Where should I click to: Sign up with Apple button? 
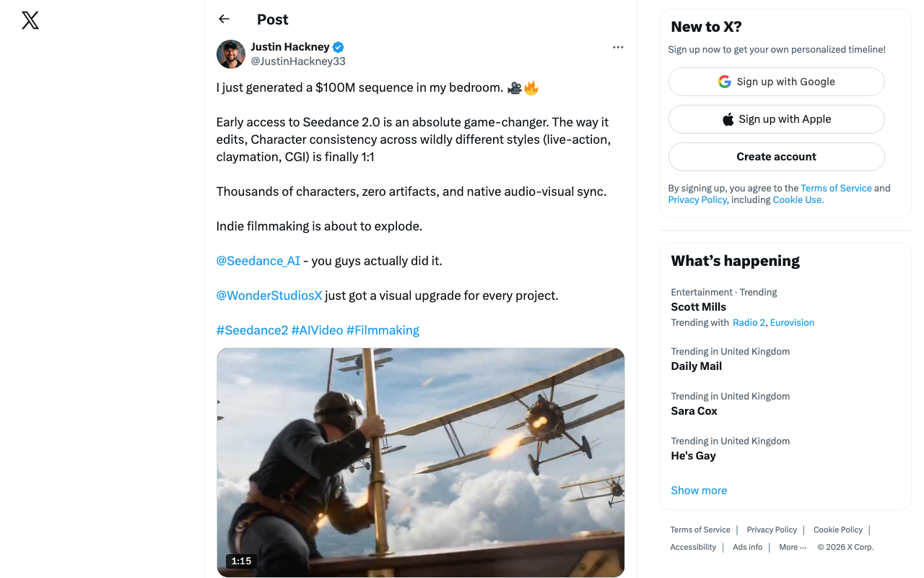pos(776,119)
